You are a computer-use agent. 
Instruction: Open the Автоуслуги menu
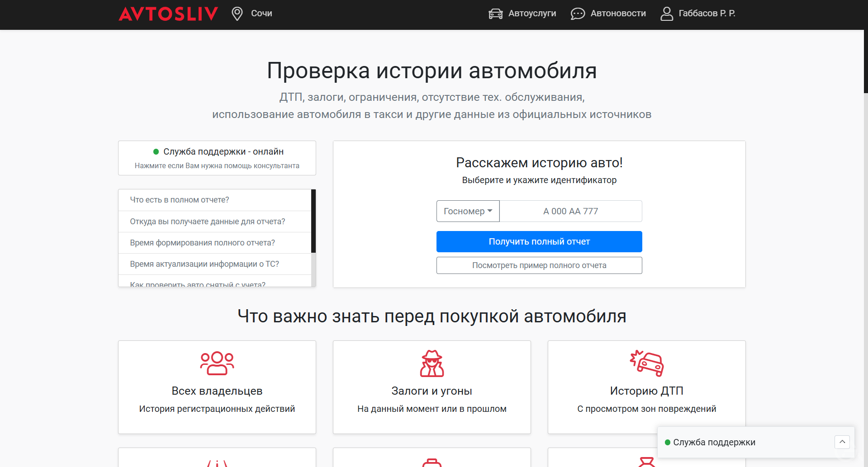(x=532, y=14)
